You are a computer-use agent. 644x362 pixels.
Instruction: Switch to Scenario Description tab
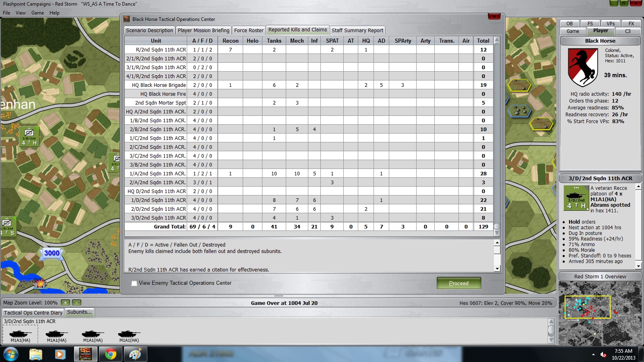(x=149, y=31)
